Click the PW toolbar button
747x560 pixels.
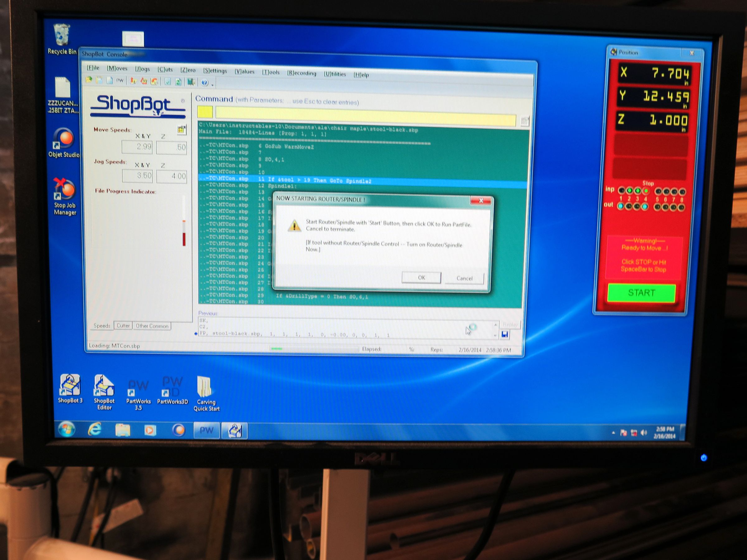click(120, 81)
